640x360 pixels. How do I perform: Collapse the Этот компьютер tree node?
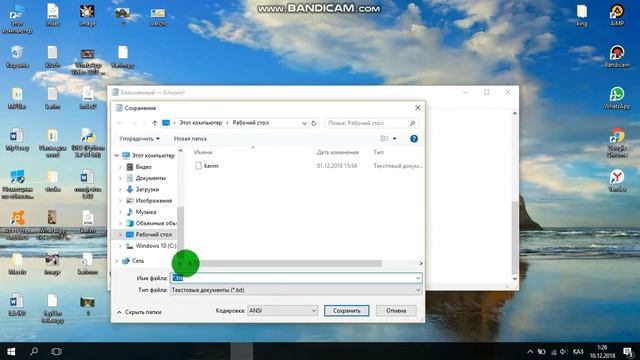(117, 156)
